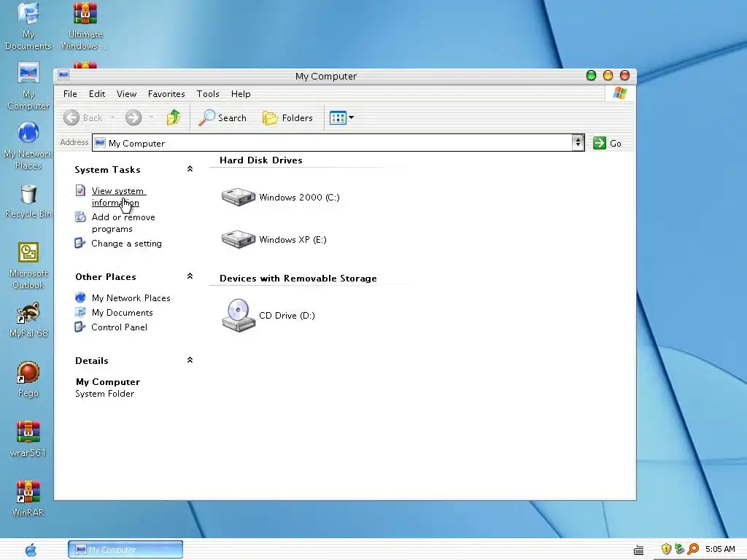Expand the Views dropdown arrow
The width and height of the screenshot is (747, 560).
tap(351, 117)
